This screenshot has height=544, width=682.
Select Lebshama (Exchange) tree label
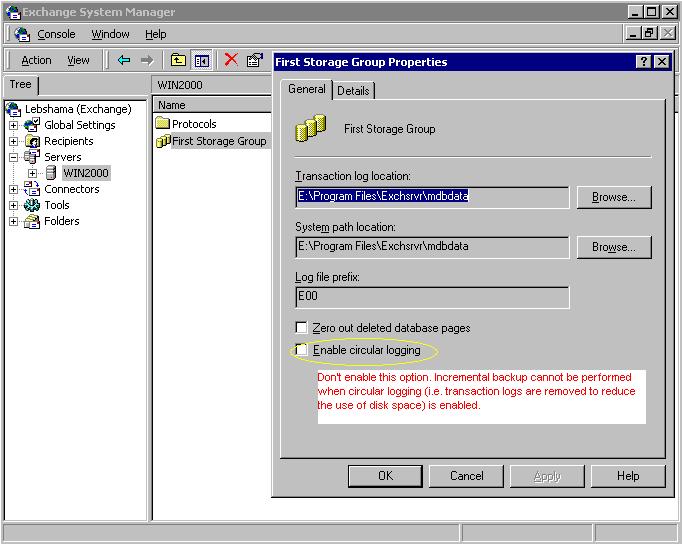tap(78, 109)
